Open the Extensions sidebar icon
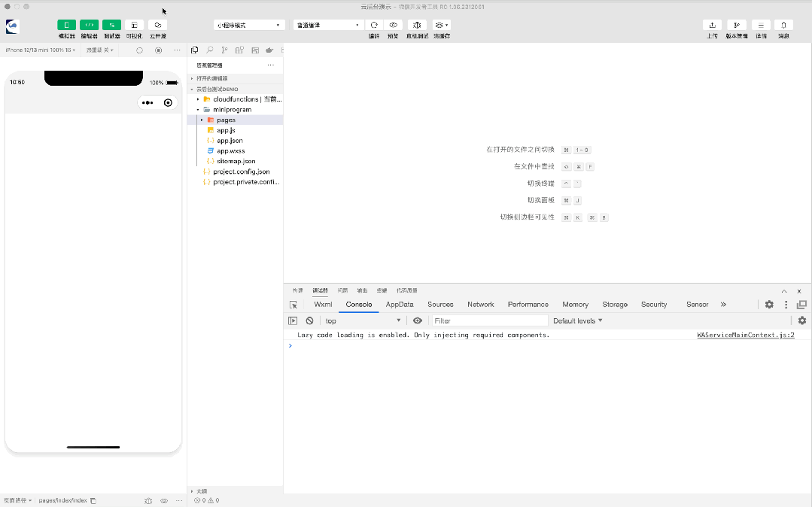 (239, 50)
